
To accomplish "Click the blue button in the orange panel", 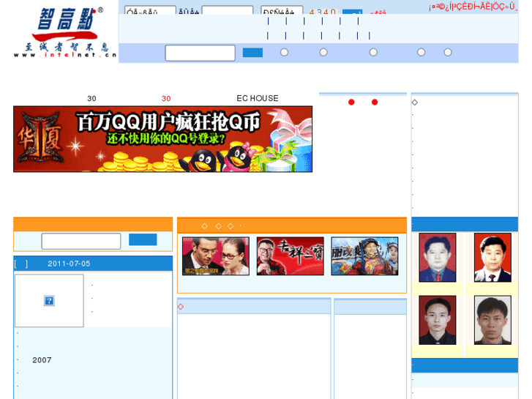I will click(x=143, y=239).
